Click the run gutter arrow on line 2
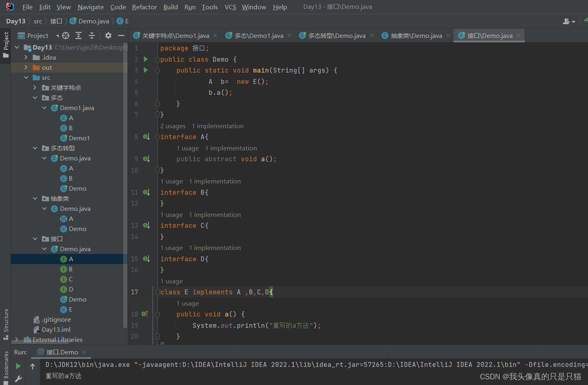Image resolution: width=588 pixels, height=385 pixels. tap(146, 59)
